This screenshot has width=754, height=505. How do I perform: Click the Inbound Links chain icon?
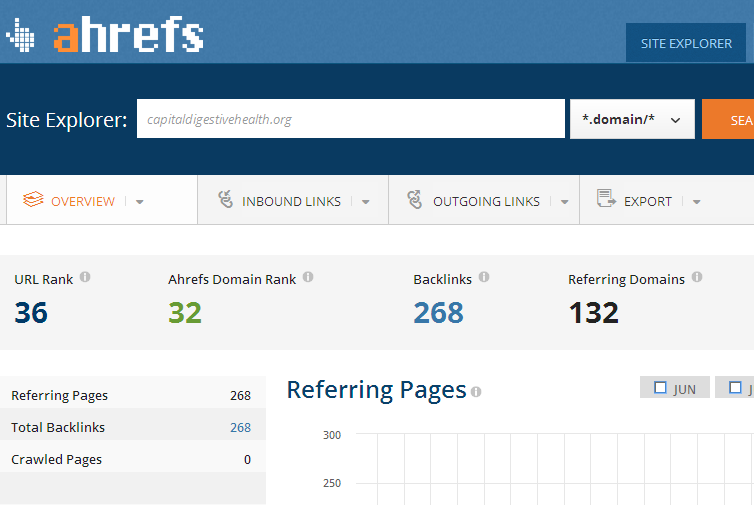225,199
